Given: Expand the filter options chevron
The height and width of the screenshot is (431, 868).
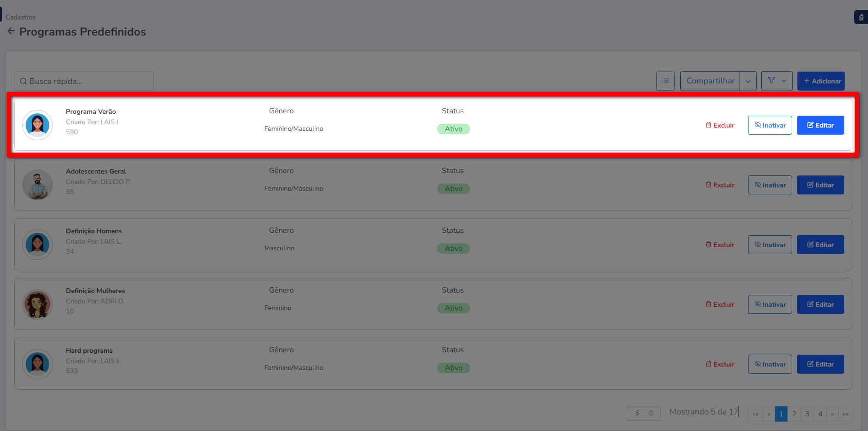Looking at the screenshot, I should [x=784, y=81].
